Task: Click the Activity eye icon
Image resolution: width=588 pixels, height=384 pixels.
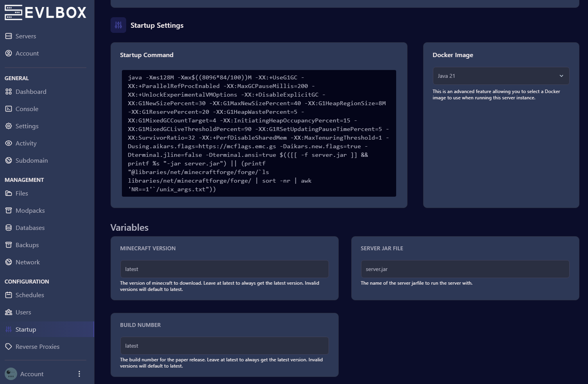Action: coord(9,143)
